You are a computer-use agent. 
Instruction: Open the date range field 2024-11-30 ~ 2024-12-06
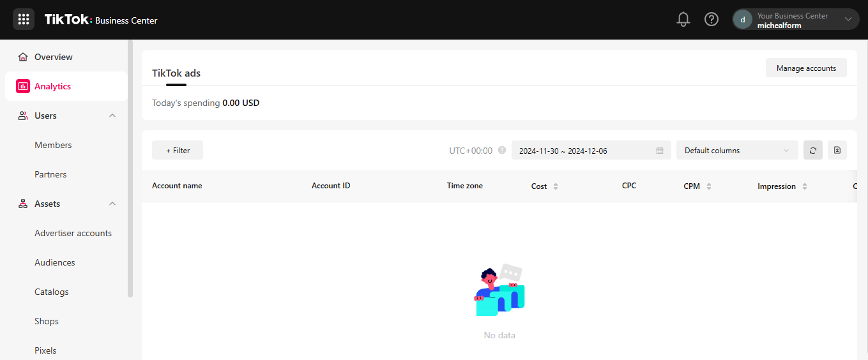pyautogui.click(x=591, y=151)
